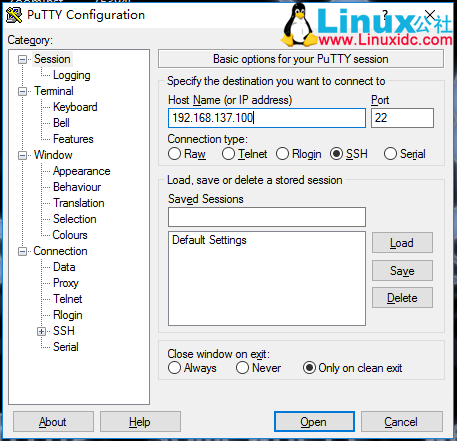This screenshot has width=457, height=441.
Task: Select Session category in tree
Action: click(x=52, y=59)
